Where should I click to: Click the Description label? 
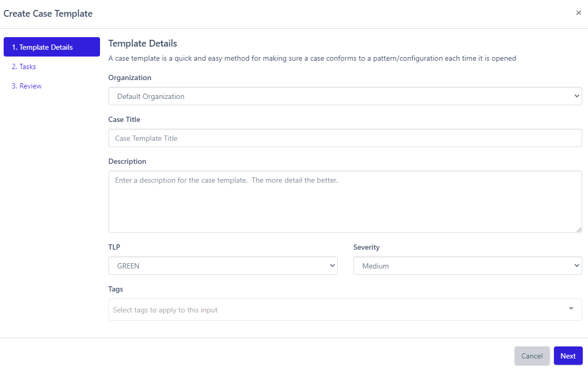pyautogui.click(x=127, y=162)
